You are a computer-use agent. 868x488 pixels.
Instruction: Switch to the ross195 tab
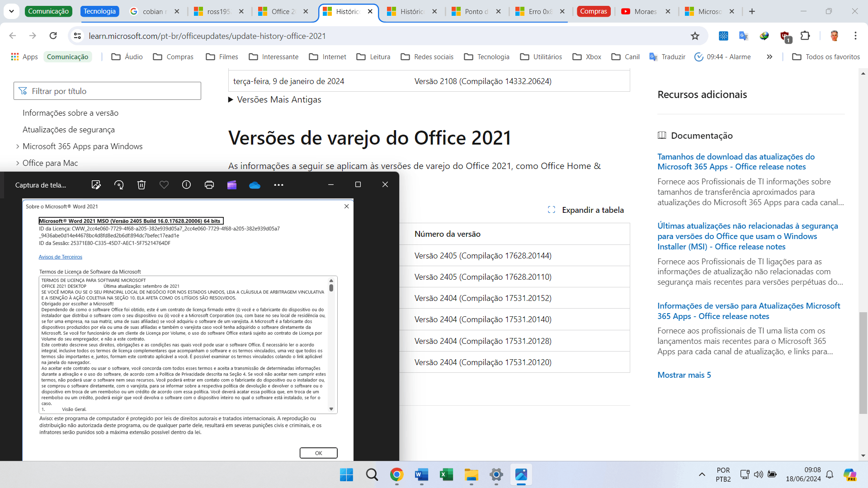(x=219, y=11)
